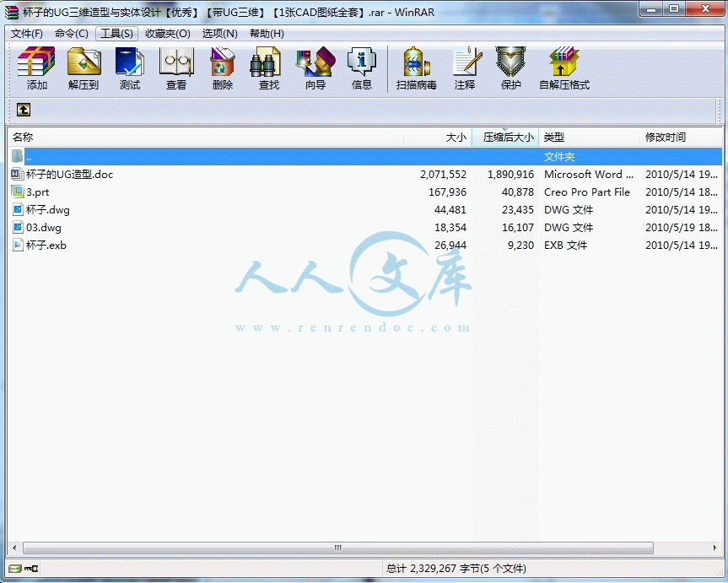Screen dimensions: 728x583
Task: Select the 3.prt file name
Action: point(38,192)
